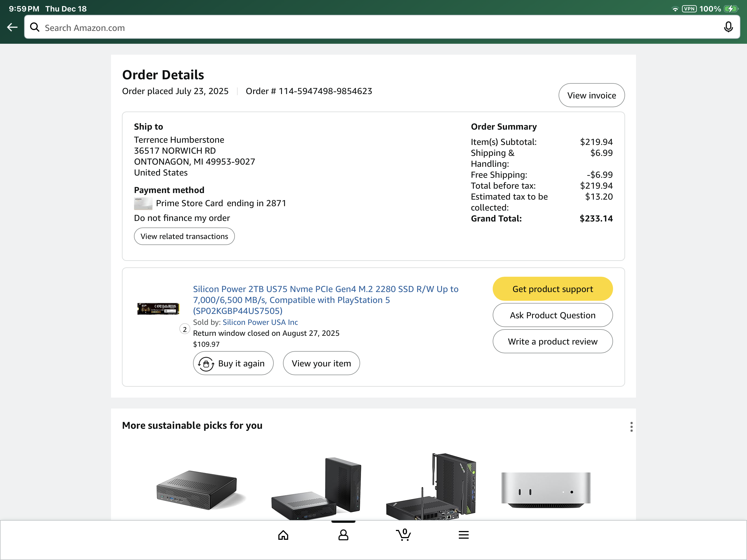Screen dimensions: 747x560
Task: Open the three-dot options for sustainable picks
Action: point(631,427)
